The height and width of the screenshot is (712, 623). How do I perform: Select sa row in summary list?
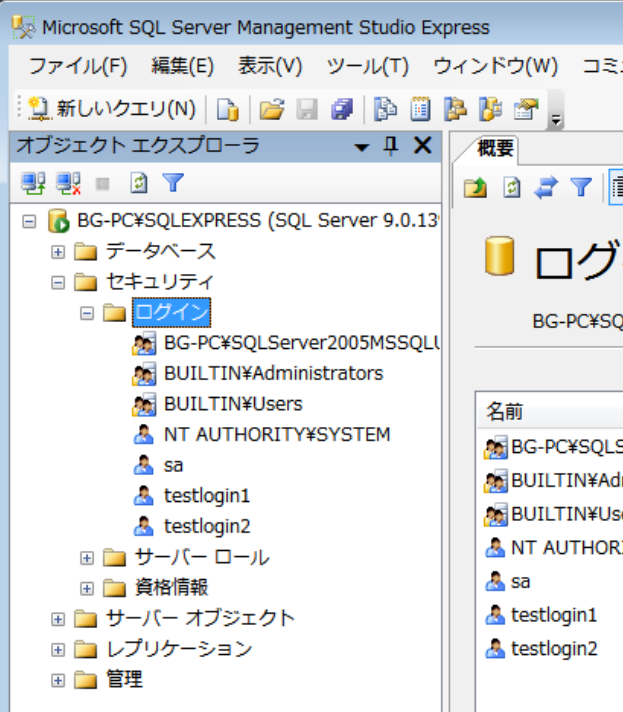(520, 582)
